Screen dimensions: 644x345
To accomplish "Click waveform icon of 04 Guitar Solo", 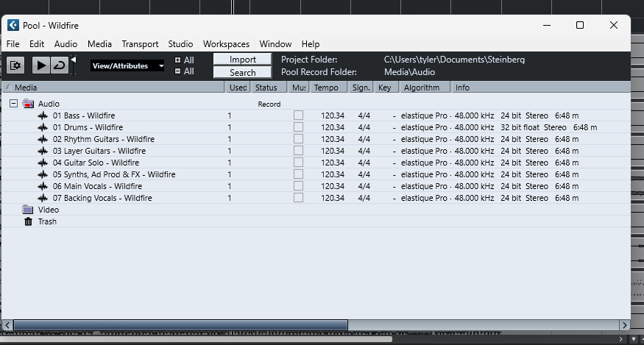I will pos(43,163).
